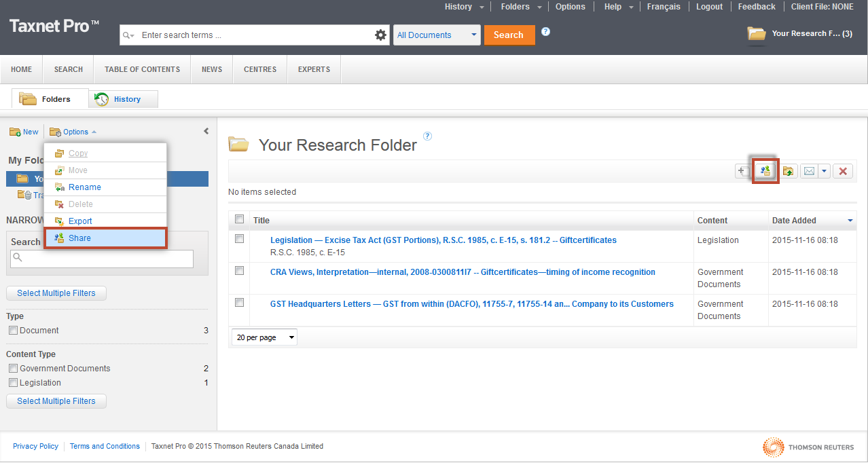868x465 pixels.
Task: Collapse the left folders panel arrow
Action: pos(206,132)
